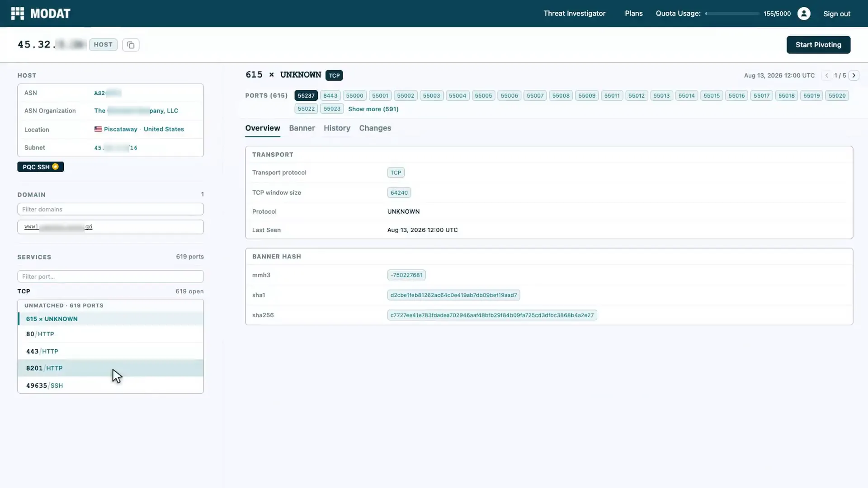Image resolution: width=868 pixels, height=488 pixels.
Task: Go to next service page chevron
Action: coord(854,75)
